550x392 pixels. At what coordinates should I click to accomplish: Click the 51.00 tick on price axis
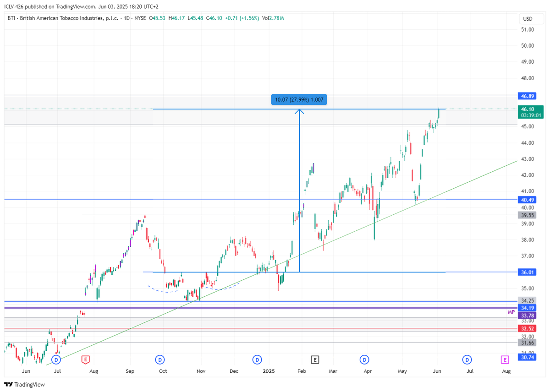click(528, 30)
